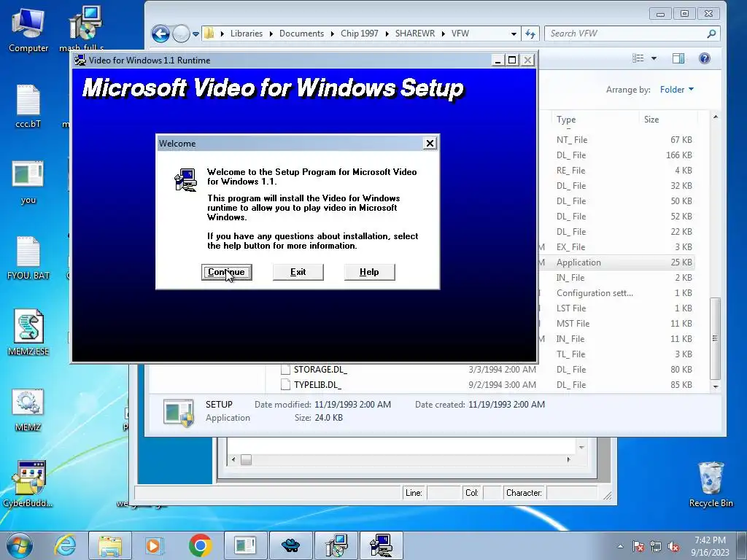The image size is (747, 560).
Task: Select the MEMZ.ESE desktop script icon
Action: (x=28, y=332)
